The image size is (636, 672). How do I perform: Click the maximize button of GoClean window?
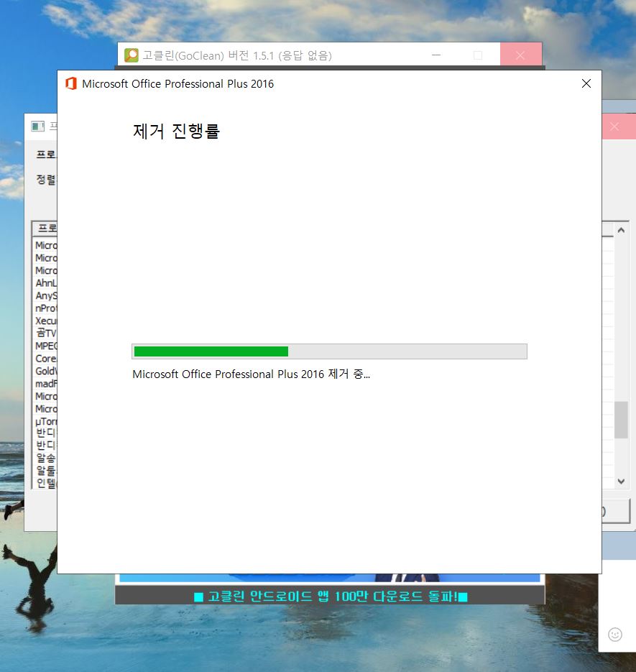click(x=478, y=55)
